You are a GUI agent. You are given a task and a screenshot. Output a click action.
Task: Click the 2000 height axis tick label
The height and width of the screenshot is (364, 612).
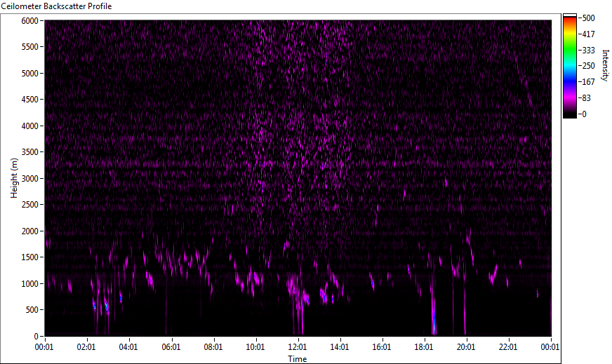click(29, 231)
